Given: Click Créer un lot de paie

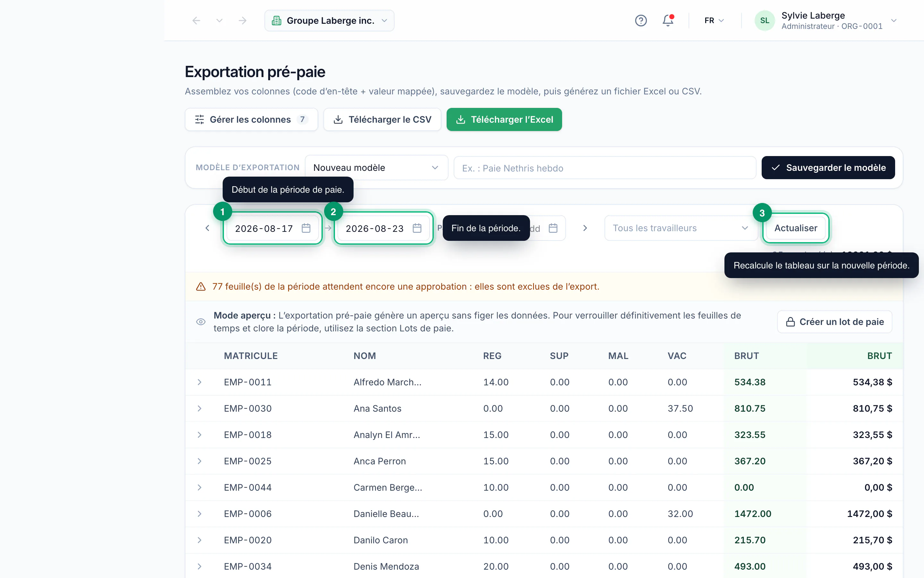Looking at the screenshot, I should [834, 322].
